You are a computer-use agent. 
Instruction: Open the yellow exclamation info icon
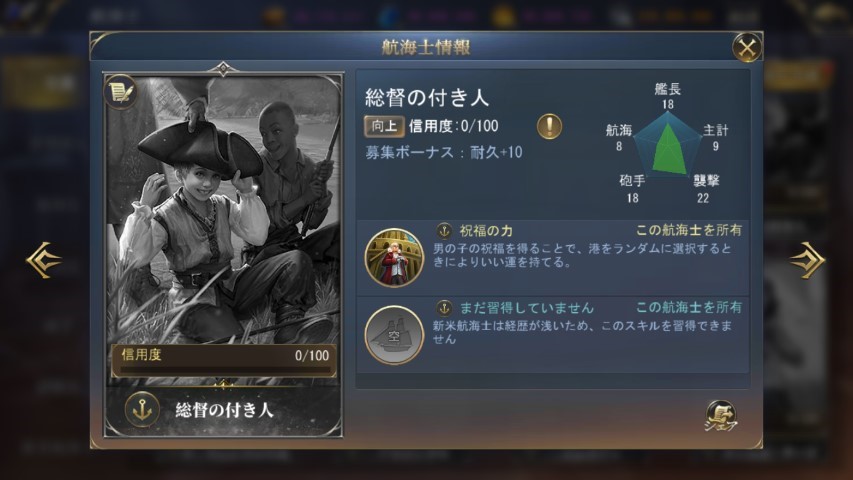(549, 126)
